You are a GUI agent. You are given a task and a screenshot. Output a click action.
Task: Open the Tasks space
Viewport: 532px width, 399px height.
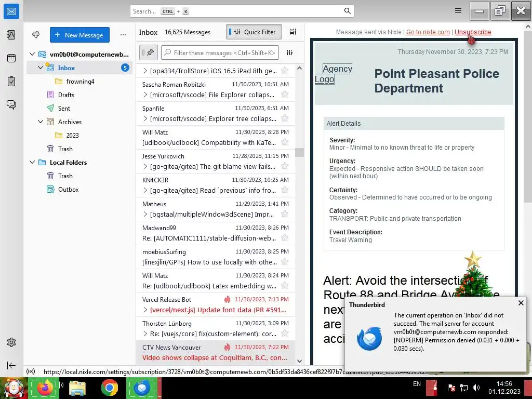[x=11, y=82]
